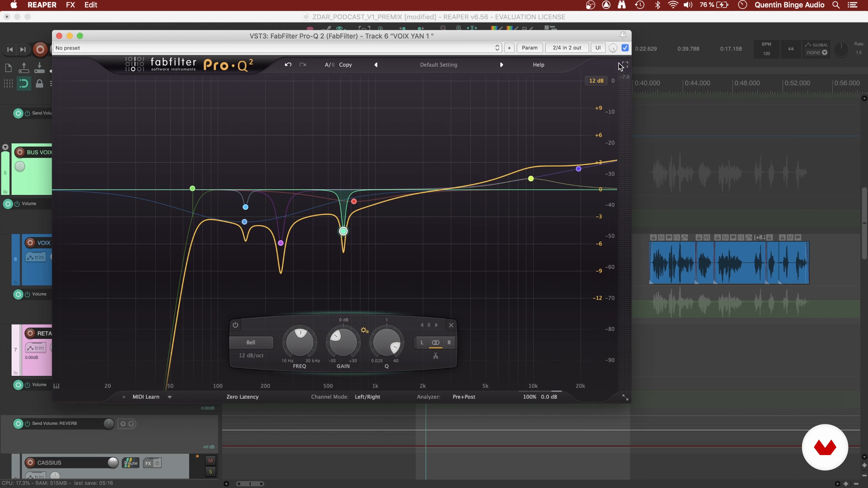The width and height of the screenshot is (868, 488).
Task: Click Copy in A/B section
Action: click(x=345, y=65)
